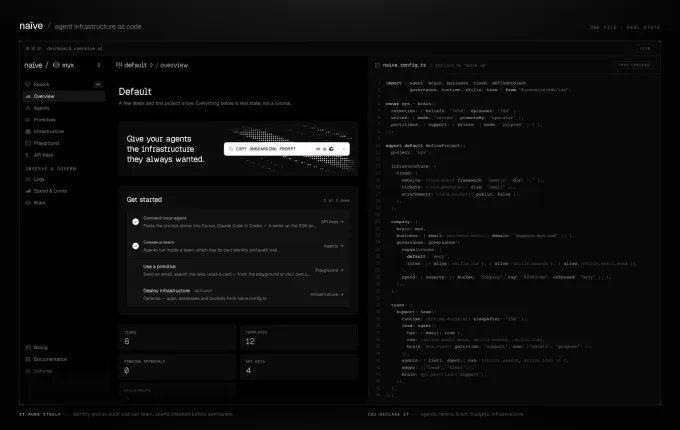Click the naïve logo in sidebar header
The image size is (680, 430).
coord(33,65)
